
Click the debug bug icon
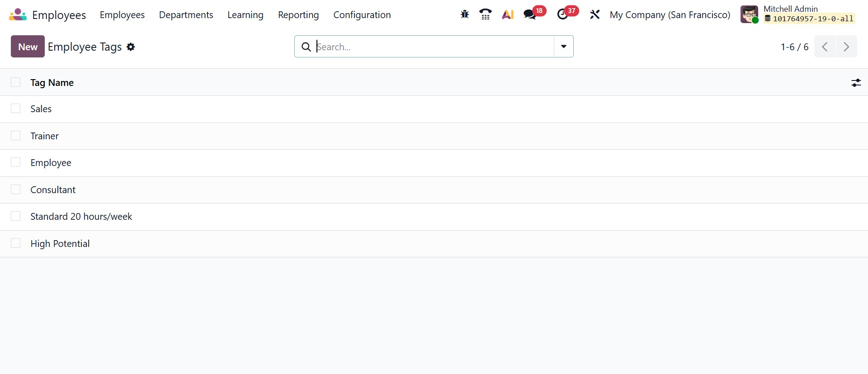[x=465, y=14]
